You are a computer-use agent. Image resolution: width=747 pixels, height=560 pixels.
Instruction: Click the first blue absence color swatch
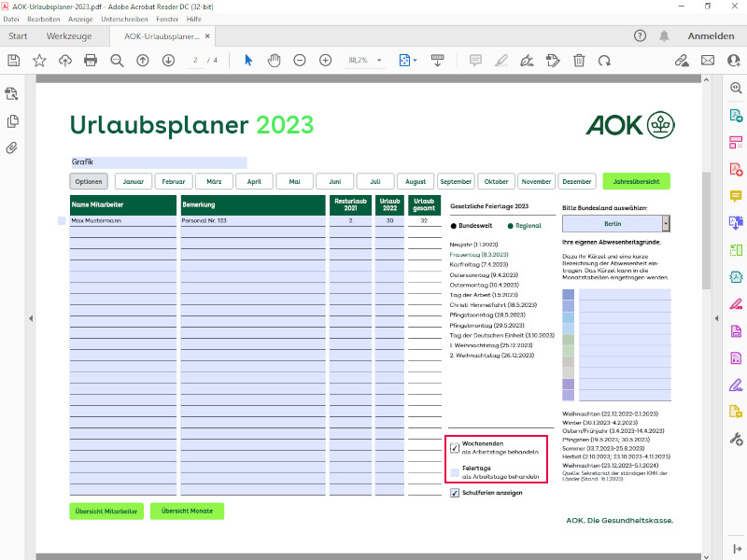click(x=569, y=295)
